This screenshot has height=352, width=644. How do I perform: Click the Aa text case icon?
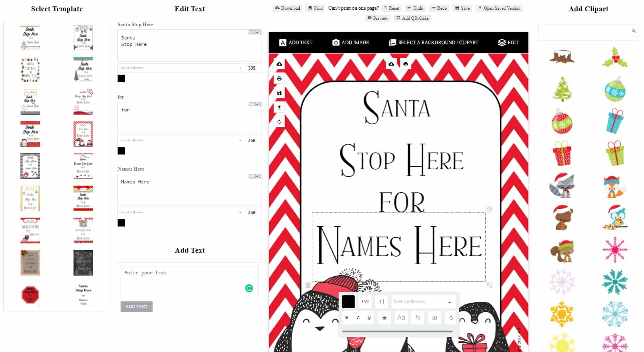click(401, 317)
